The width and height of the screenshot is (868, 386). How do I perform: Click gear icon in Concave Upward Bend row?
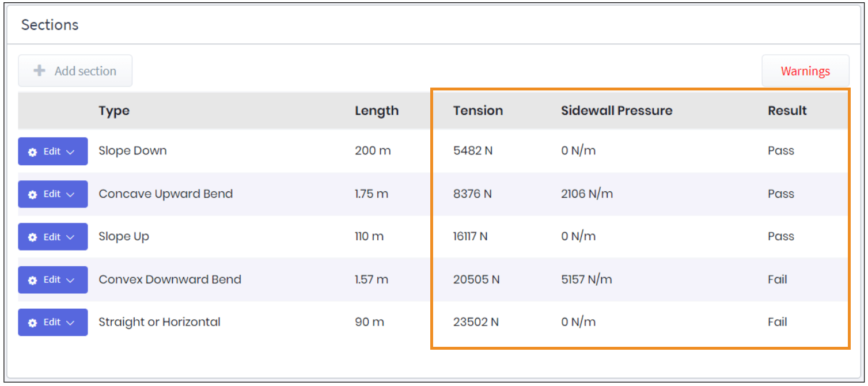pyautogui.click(x=33, y=195)
